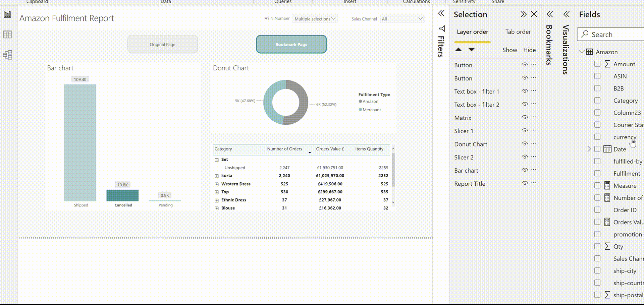Expand the Date hierarchy field
Viewport: 644px width, 305px height.
coord(589,149)
